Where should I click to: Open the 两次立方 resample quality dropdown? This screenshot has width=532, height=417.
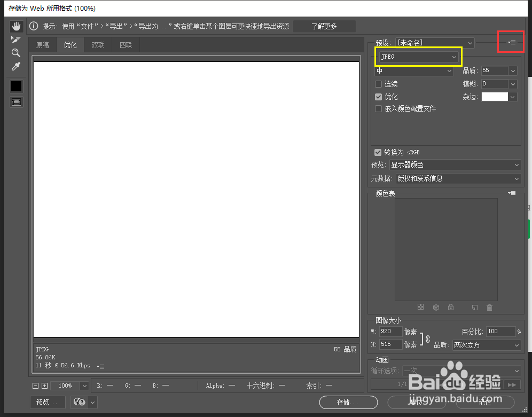[486, 345]
